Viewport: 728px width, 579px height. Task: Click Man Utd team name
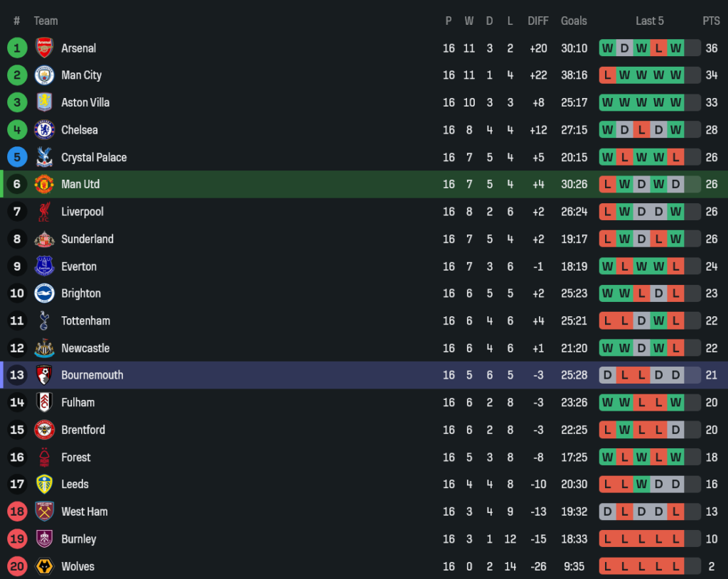click(x=80, y=184)
